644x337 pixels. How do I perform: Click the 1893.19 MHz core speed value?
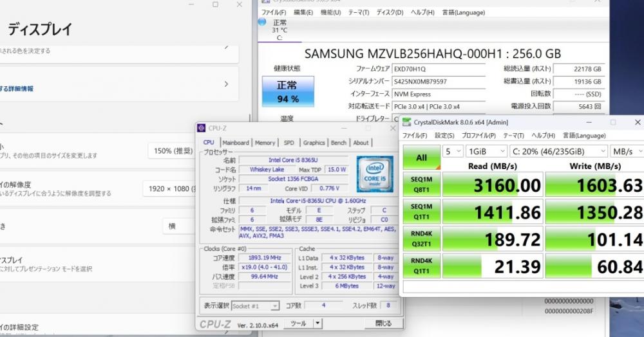click(265, 258)
